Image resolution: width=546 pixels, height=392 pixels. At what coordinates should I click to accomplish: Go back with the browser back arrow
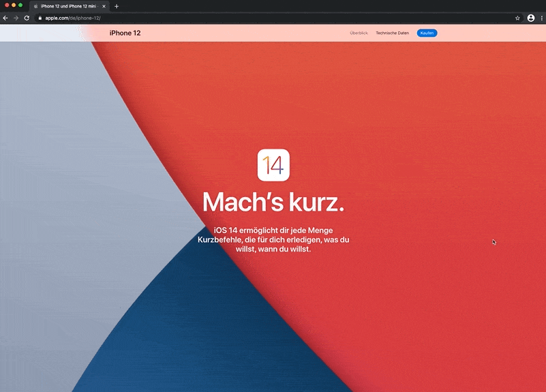point(5,18)
